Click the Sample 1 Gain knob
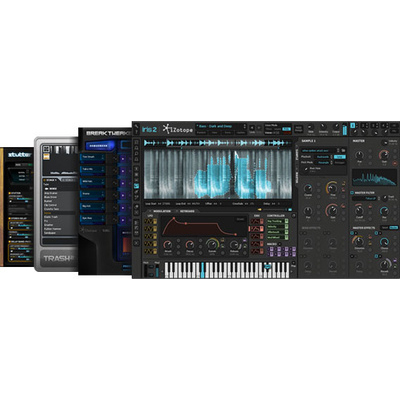Image resolution: width=400 pixels, height=400 pixels. 332,210
